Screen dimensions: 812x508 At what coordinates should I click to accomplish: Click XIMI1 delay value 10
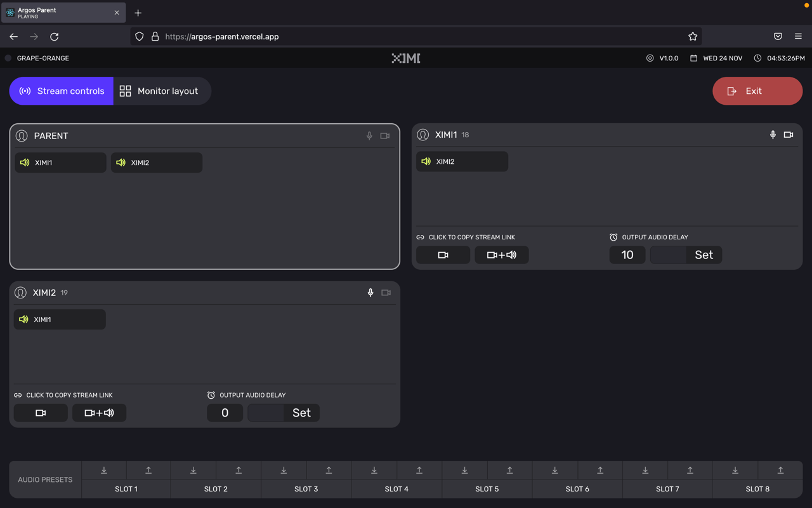click(x=627, y=255)
